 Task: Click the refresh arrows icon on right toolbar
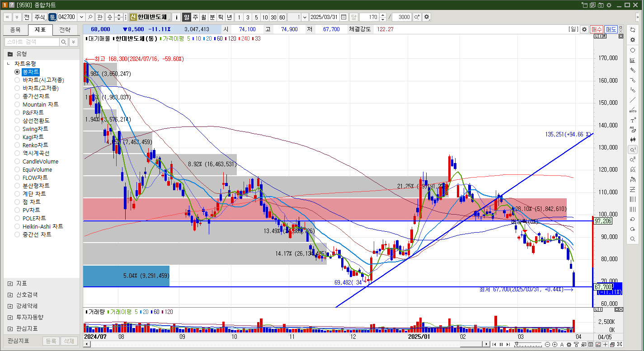(x=633, y=29)
